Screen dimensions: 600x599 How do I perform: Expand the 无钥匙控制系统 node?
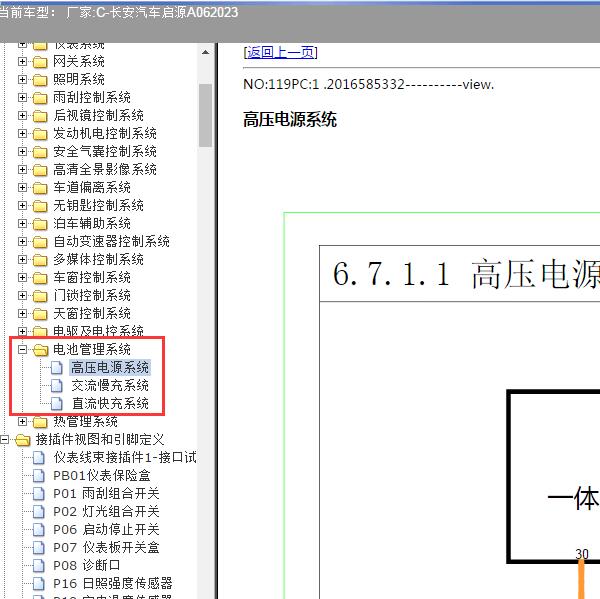coord(22,205)
